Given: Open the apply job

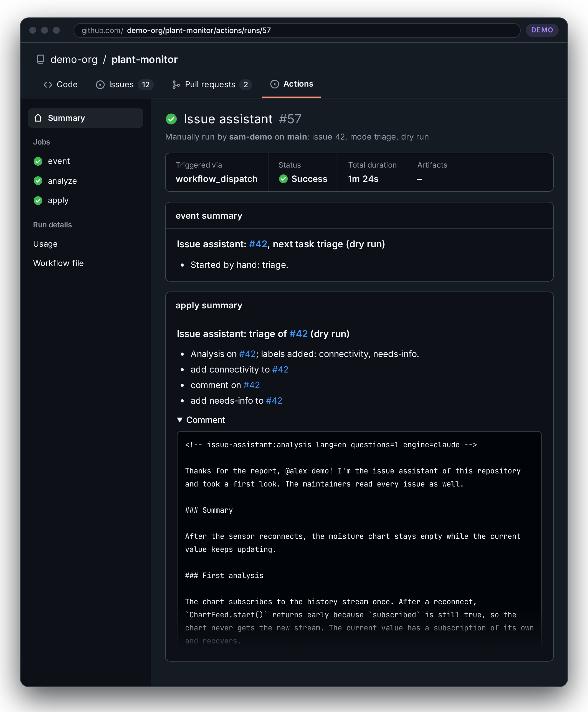Looking at the screenshot, I should 58,201.
